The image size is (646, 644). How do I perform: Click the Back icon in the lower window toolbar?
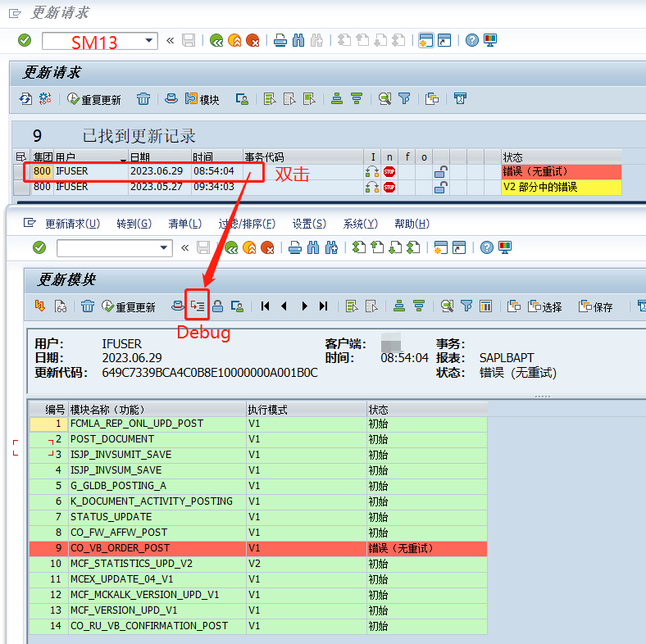(x=231, y=248)
